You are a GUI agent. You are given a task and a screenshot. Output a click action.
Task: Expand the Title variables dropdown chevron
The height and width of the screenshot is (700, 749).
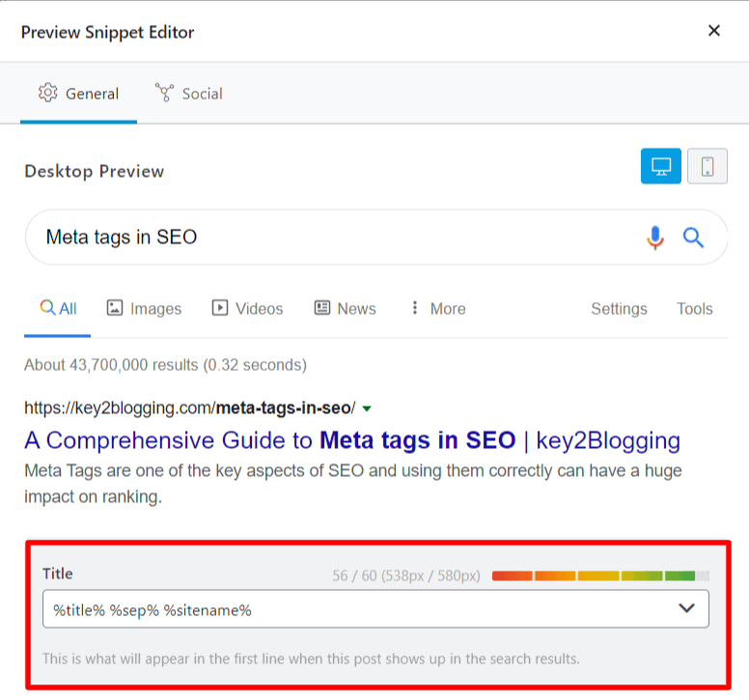686,608
